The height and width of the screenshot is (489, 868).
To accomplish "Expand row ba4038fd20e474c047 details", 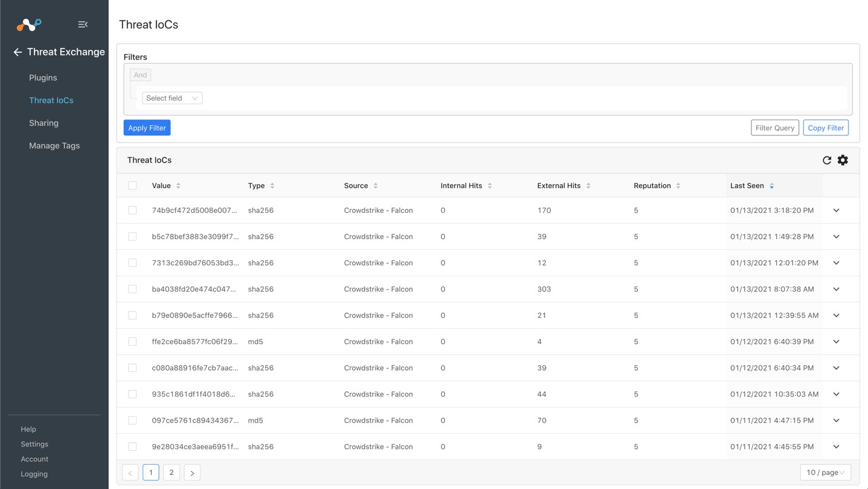I will [x=836, y=289].
